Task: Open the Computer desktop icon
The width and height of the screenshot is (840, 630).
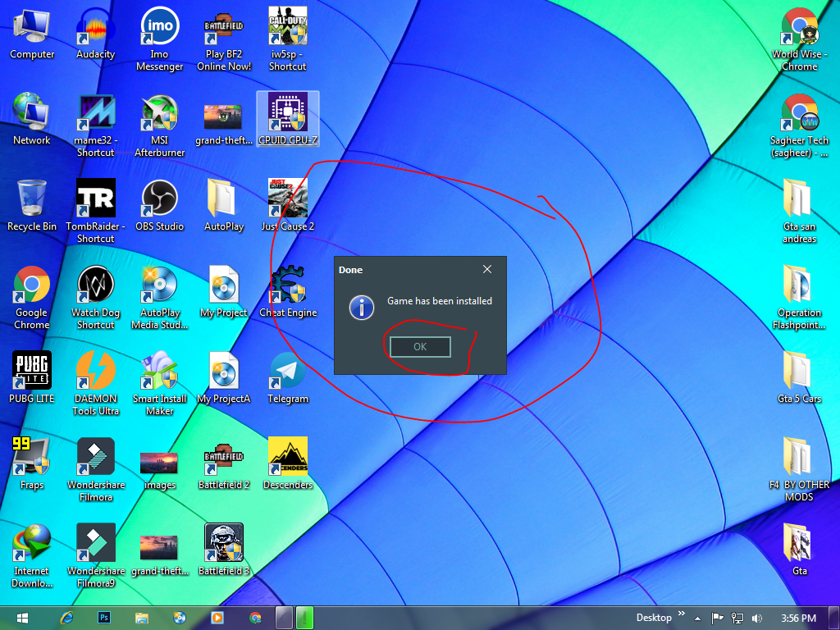Action: point(32,33)
